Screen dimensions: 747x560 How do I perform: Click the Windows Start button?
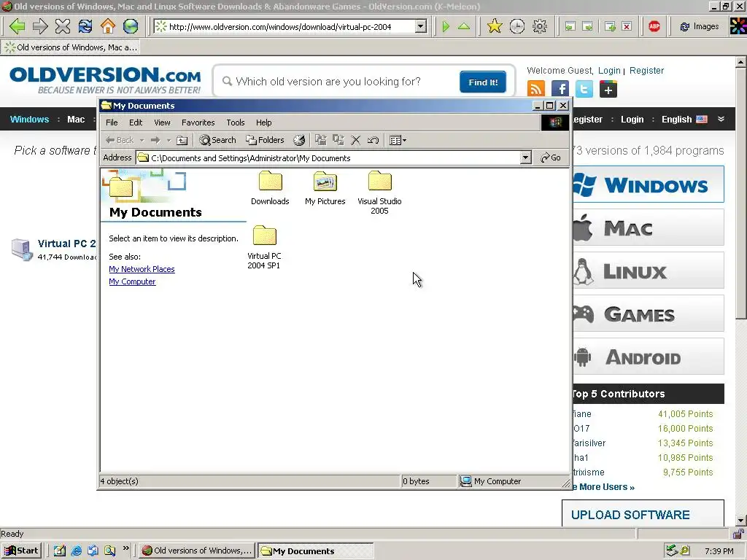point(21,551)
